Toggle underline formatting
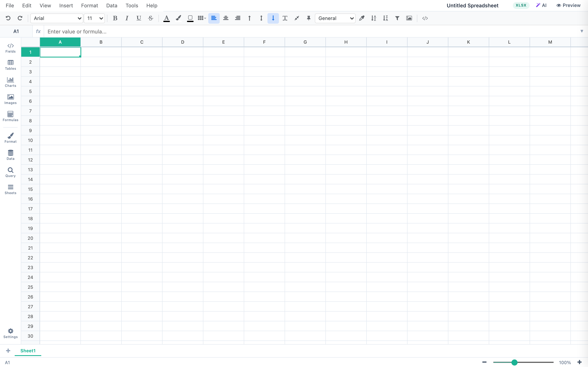Screen dimensions: 588x367 (138, 18)
